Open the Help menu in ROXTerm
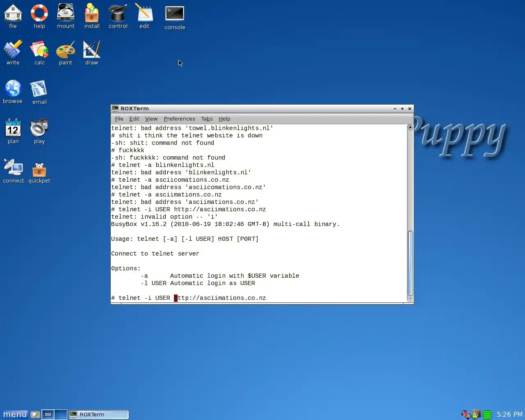525x420 pixels. coord(224,119)
